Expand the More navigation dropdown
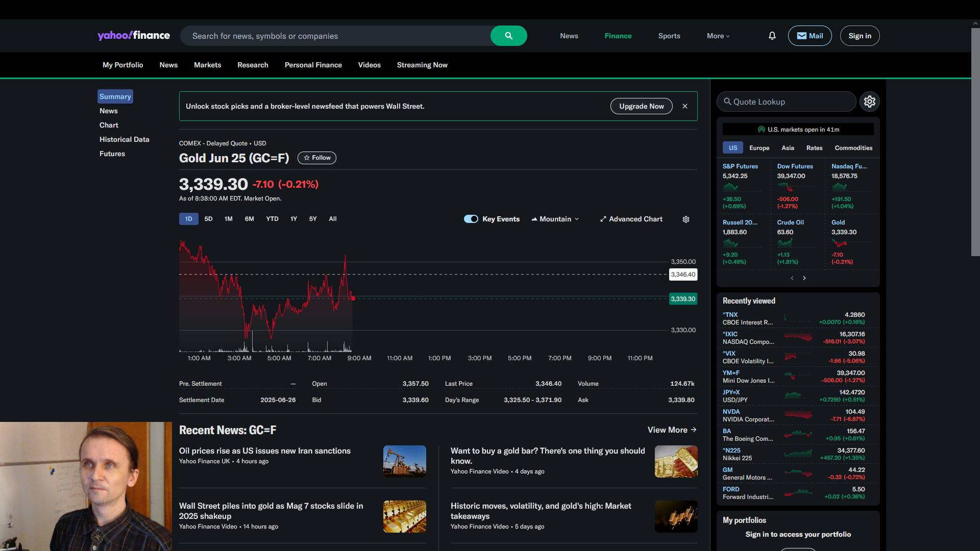Screen dimensions: 980x551 click(x=718, y=36)
